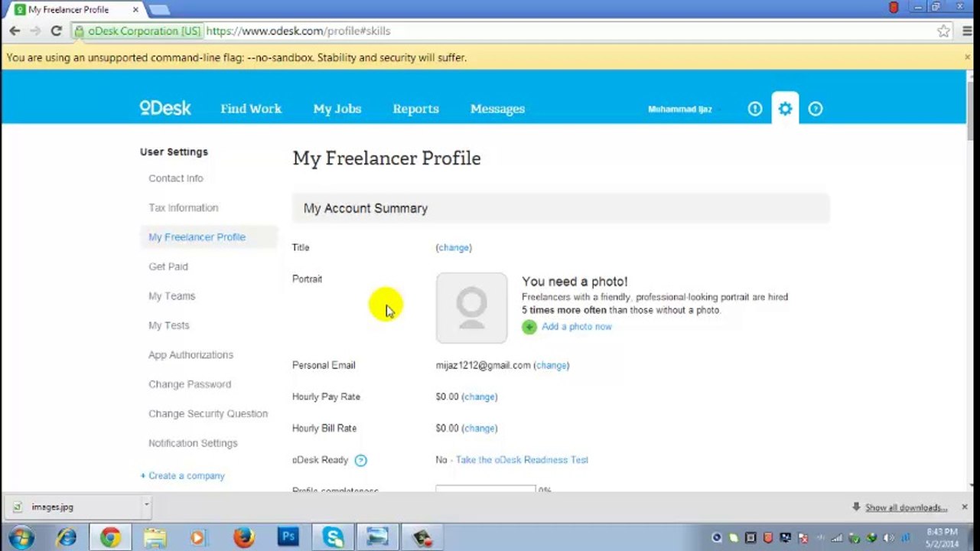
Task: Open the settings gear icon
Action: click(x=785, y=109)
